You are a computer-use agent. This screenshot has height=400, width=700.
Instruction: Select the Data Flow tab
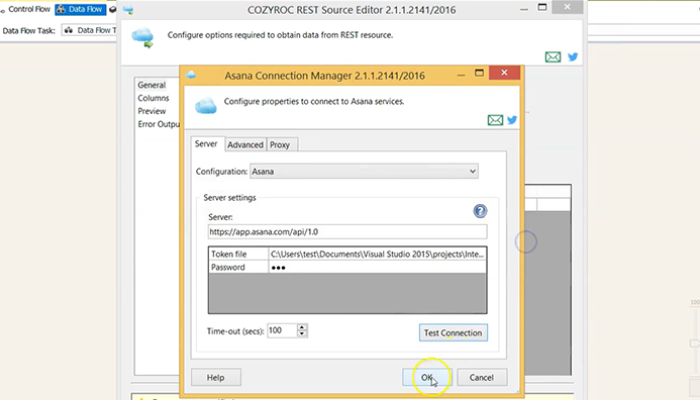80,9
